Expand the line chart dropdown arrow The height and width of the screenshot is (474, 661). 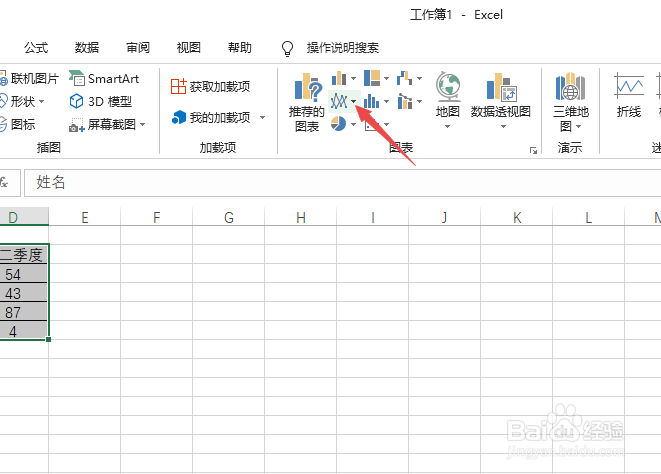point(353,101)
